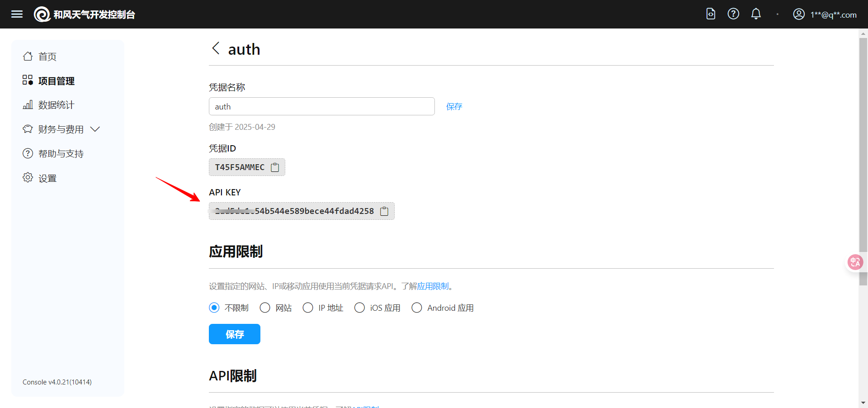Click the blue 保存 button under 应用限制
Image resolution: width=868 pixels, height=408 pixels.
click(234, 334)
